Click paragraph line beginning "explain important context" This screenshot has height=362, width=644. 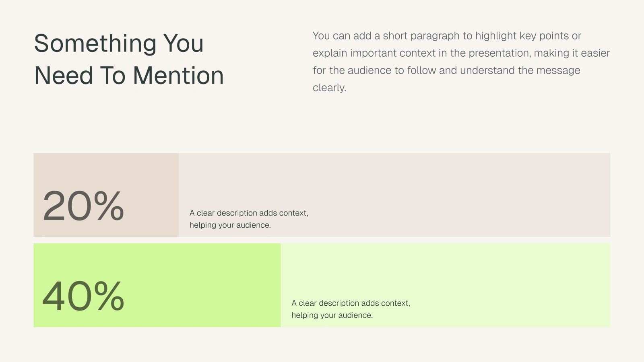(461, 53)
